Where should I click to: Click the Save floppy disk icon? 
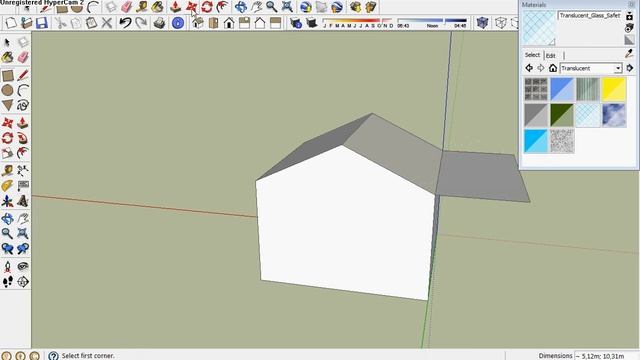[42, 23]
